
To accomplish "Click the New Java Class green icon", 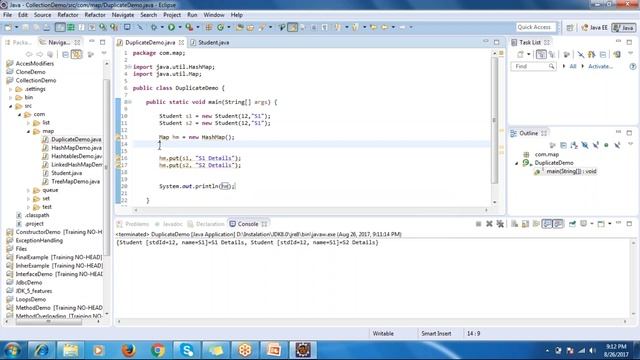I will coord(220,27).
